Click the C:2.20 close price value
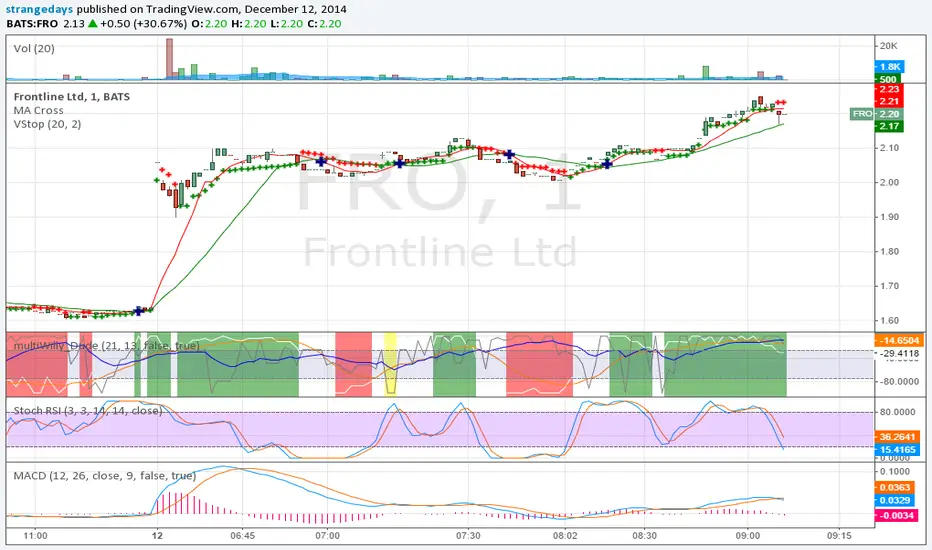 pyautogui.click(x=325, y=24)
